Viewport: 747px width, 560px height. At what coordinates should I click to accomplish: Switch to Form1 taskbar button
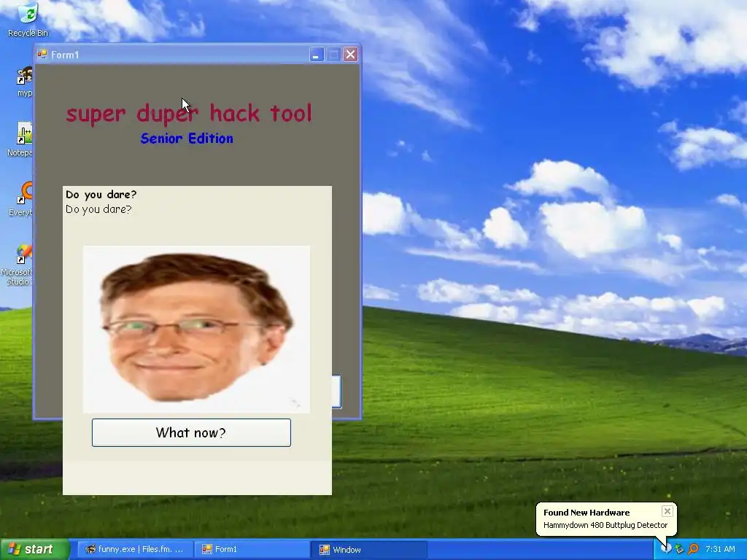(252, 549)
